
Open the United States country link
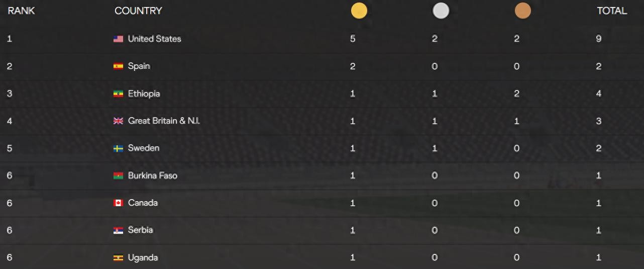(154, 39)
